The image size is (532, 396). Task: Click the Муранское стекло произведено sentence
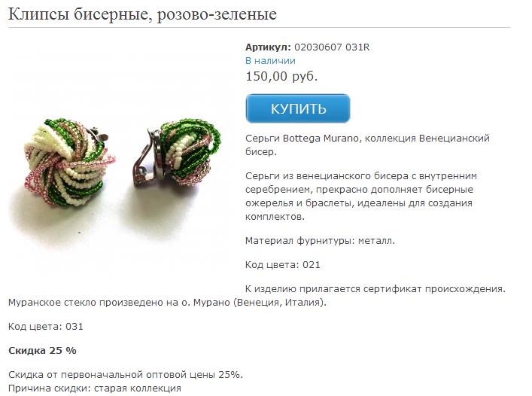point(167,303)
